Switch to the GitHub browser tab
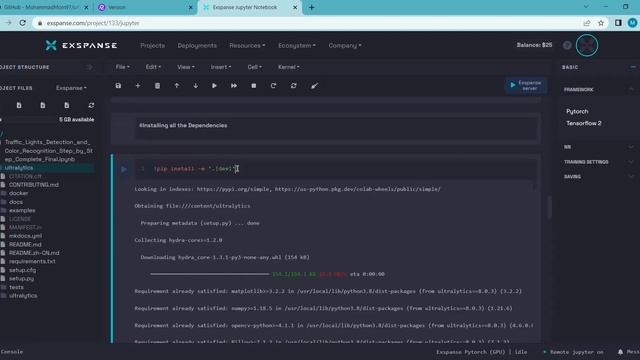Image resolution: width=640 pixels, height=360 pixels. pyautogui.click(x=45, y=7)
